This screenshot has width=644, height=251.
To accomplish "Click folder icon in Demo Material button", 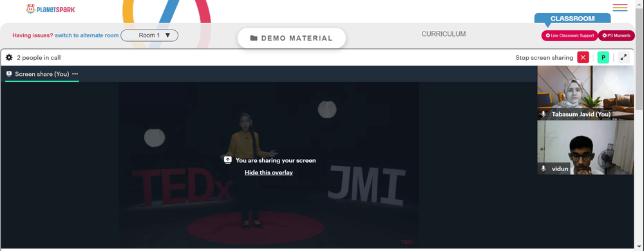I will tap(254, 38).
